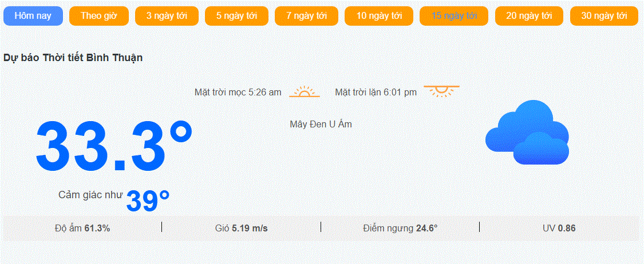Click the Gió 5.19 m/s stat
The image size is (644, 264).
[x=241, y=229]
